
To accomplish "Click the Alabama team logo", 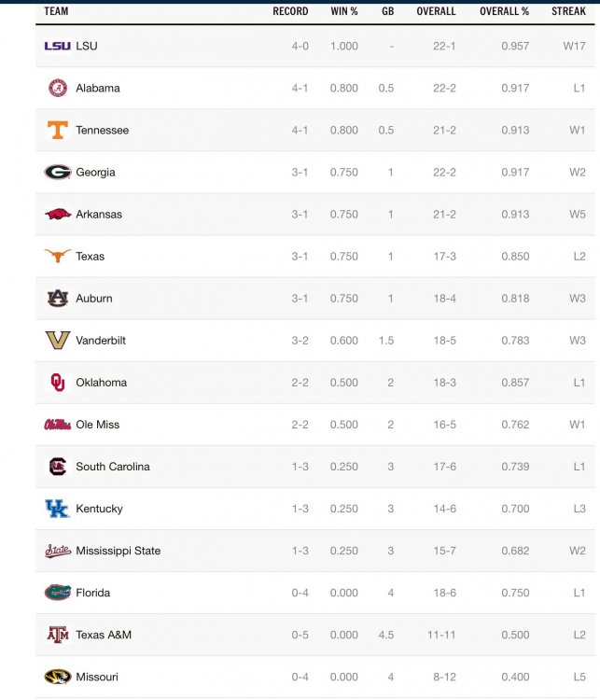I will 58,88.
